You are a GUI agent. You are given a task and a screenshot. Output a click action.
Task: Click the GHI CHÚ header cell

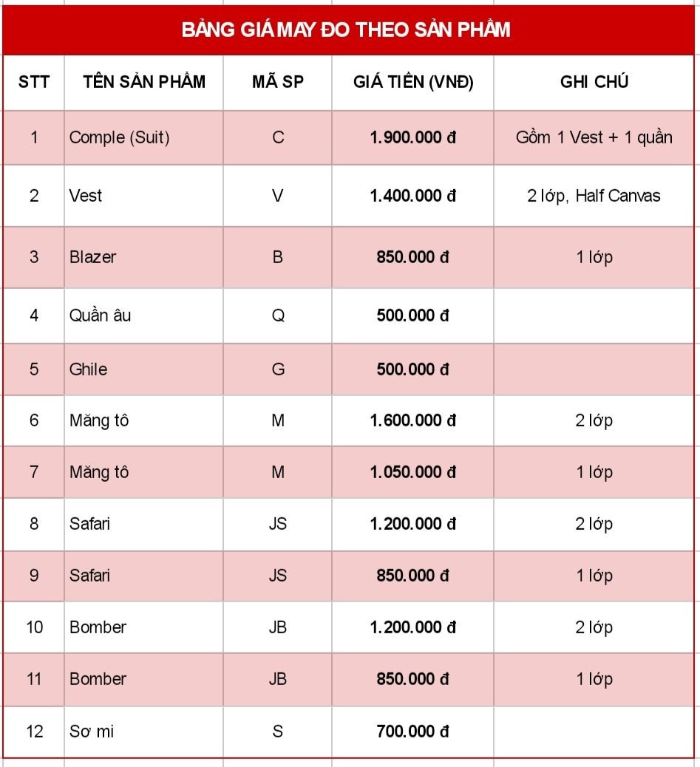point(594,82)
